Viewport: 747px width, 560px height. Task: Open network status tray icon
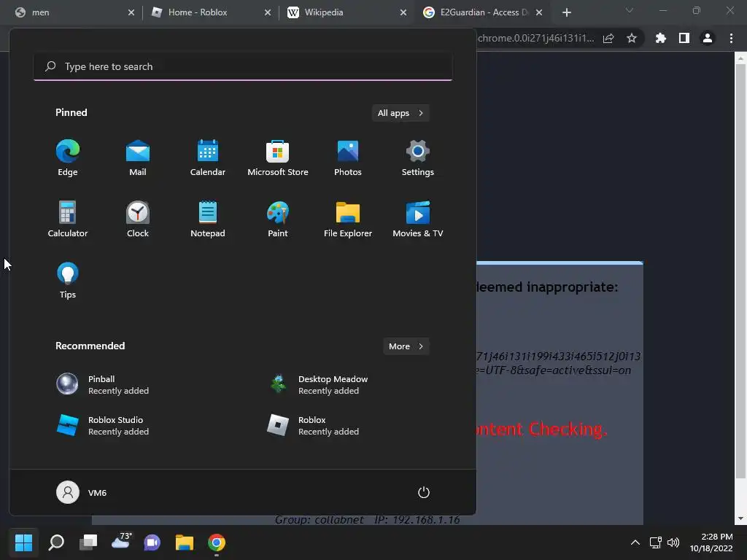pyautogui.click(x=656, y=542)
